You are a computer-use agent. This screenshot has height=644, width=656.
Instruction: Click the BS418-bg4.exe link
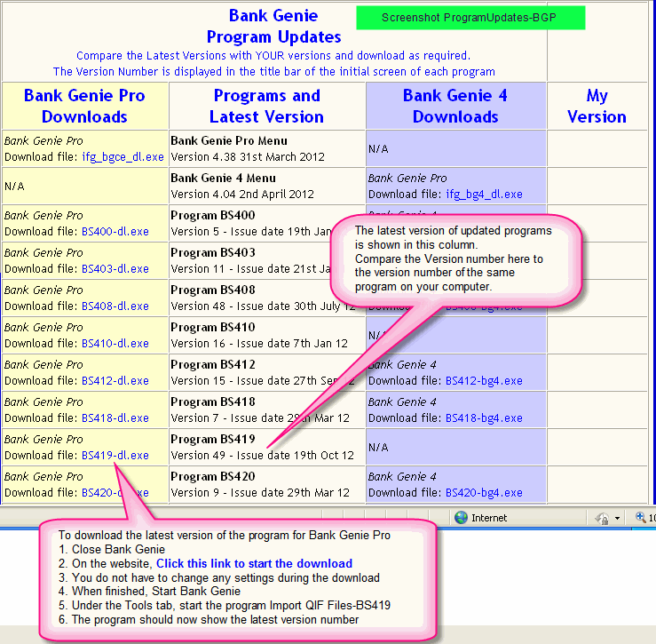coord(484,417)
